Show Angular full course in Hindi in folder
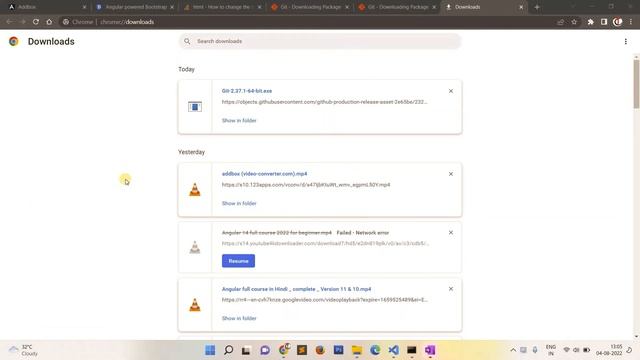Image resolution: width=640 pixels, height=360 pixels. coord(239,318)
